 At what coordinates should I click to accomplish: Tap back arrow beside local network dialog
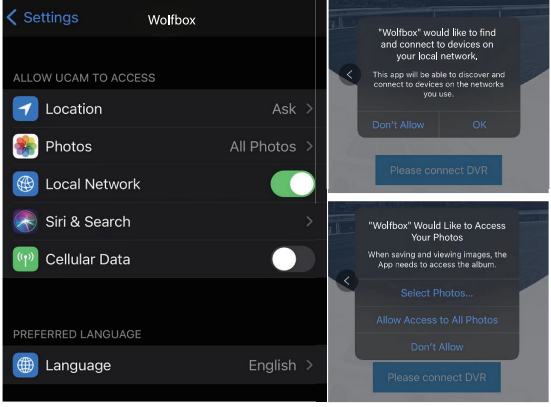click(349, 75)
